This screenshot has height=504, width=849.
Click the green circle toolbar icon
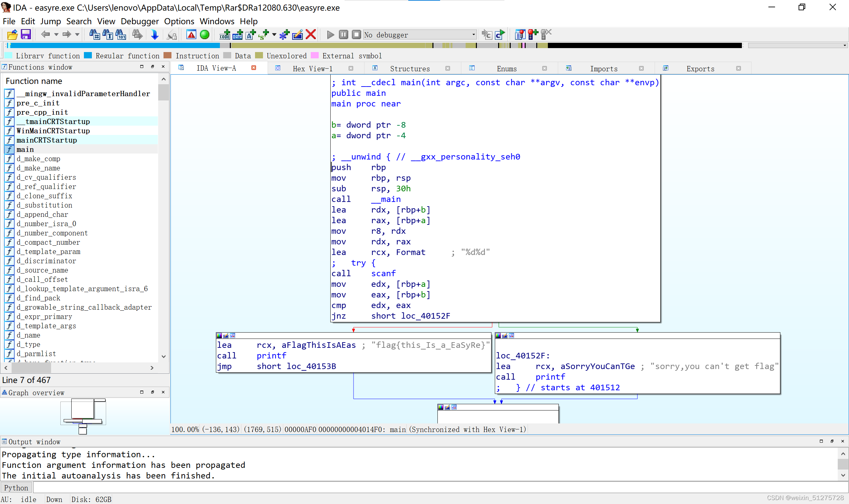(204, 34)
